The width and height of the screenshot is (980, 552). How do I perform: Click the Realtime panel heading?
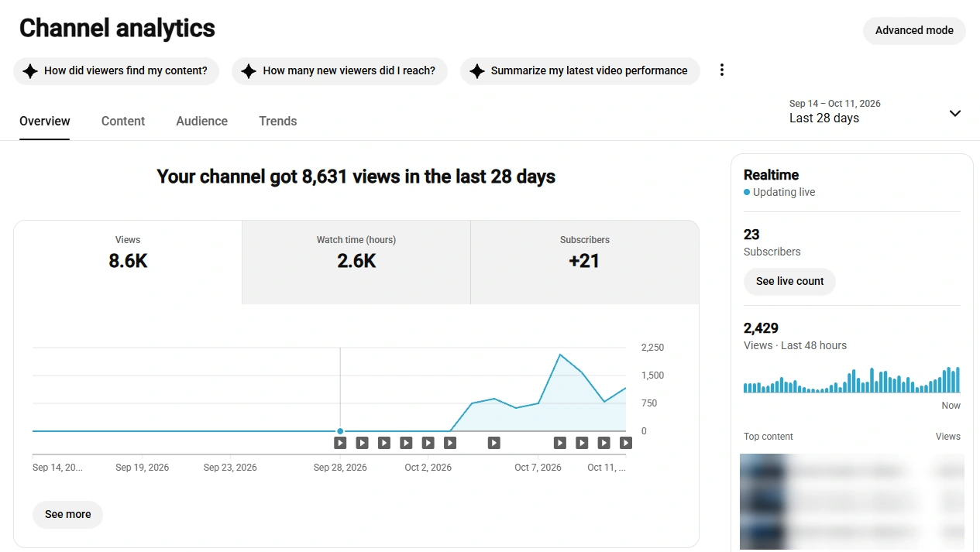tap(771, 175)
